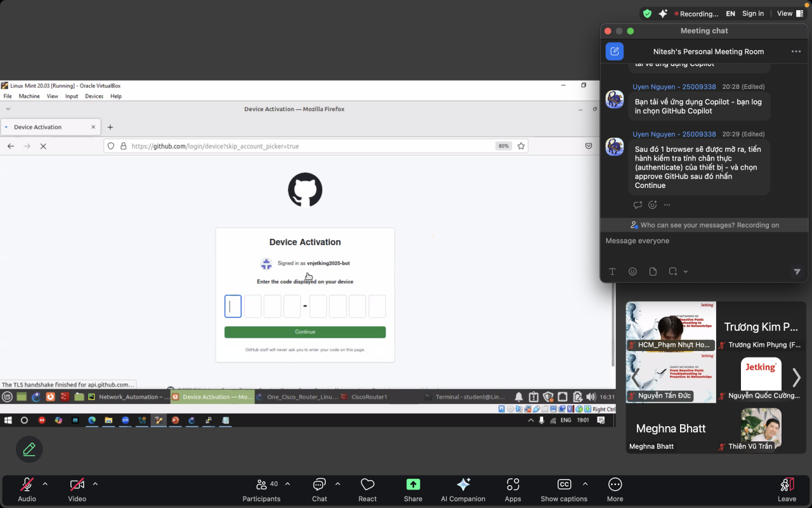Open AI Companion from the toolbar
This screenshot has width=812, height=508.
coord(463,490)
